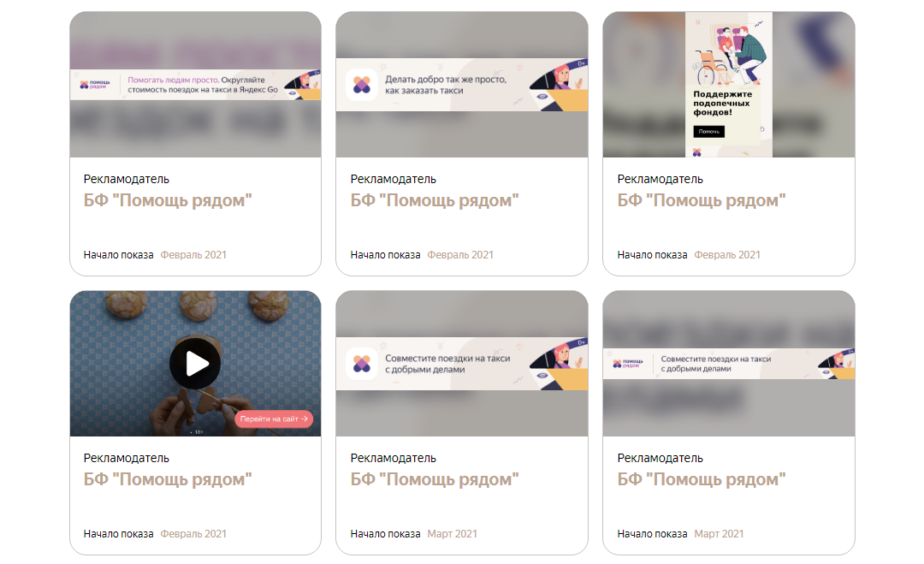The image size is (924, 564).
Task: Click 'Помощь рядом' logo in last card banner
Action: point(628,364)
